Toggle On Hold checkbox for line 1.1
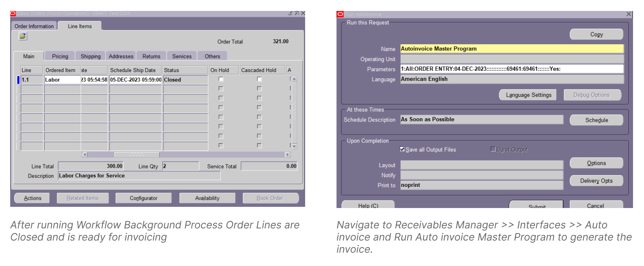This screenshot has width=644, height=266. pos(221,79)
